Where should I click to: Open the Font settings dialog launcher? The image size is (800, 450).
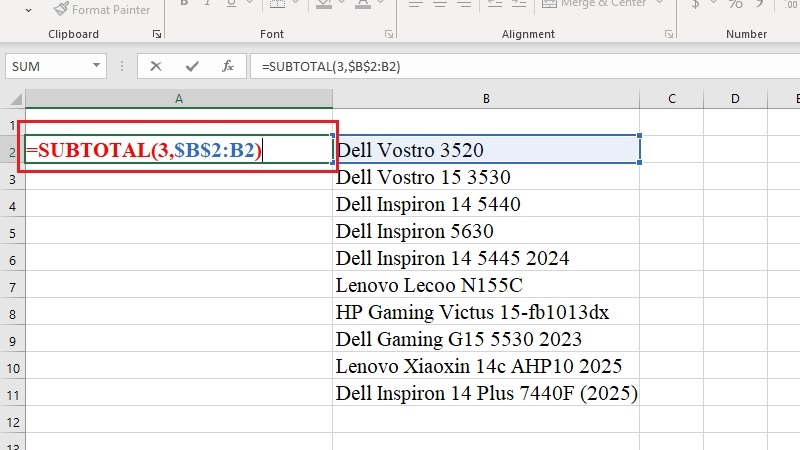point(389,34)
